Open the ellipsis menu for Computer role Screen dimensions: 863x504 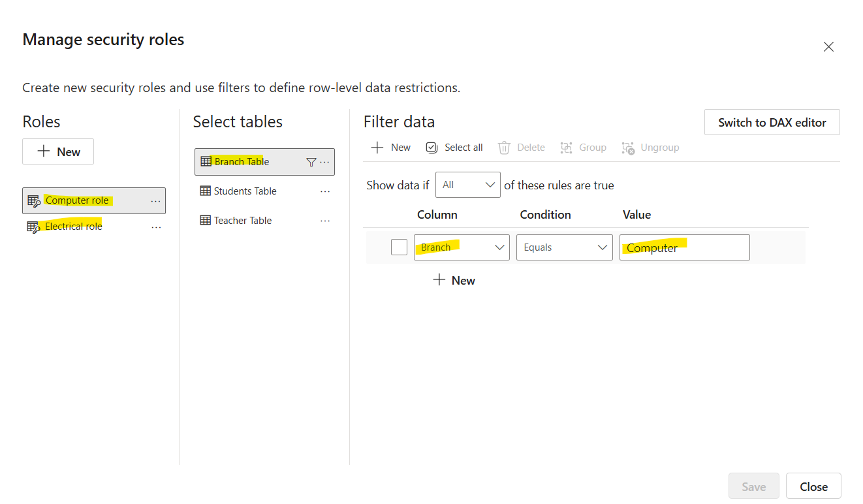pos(156,200)
